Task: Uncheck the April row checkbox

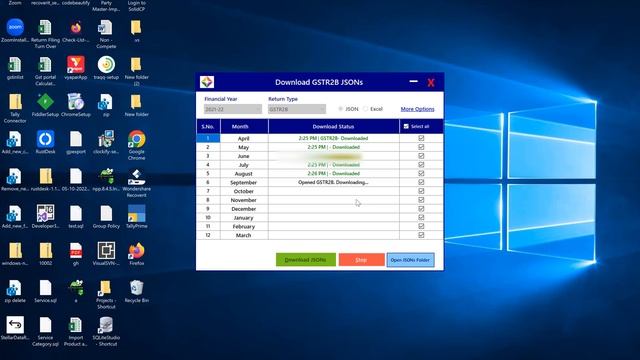Action: click(x=421, y=138)
